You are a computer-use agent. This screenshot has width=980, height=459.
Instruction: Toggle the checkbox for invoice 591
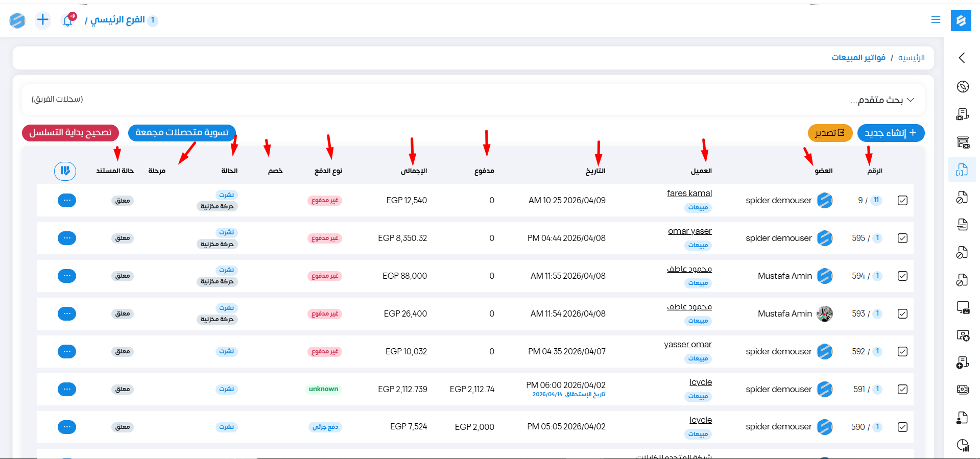902,389
